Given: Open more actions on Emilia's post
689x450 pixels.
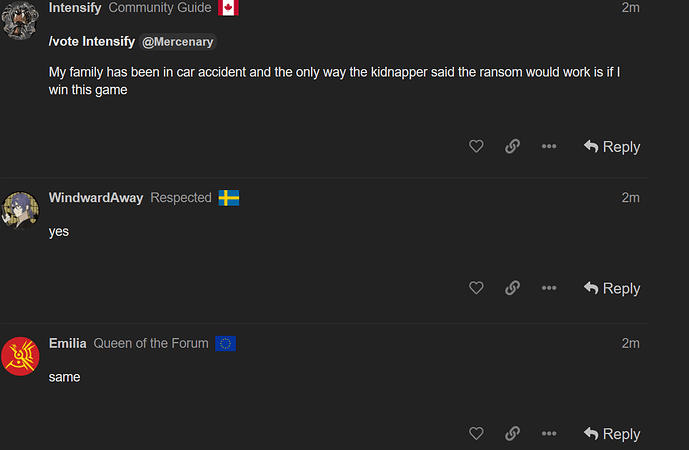Looking at the screenshot, I should 549,434.
